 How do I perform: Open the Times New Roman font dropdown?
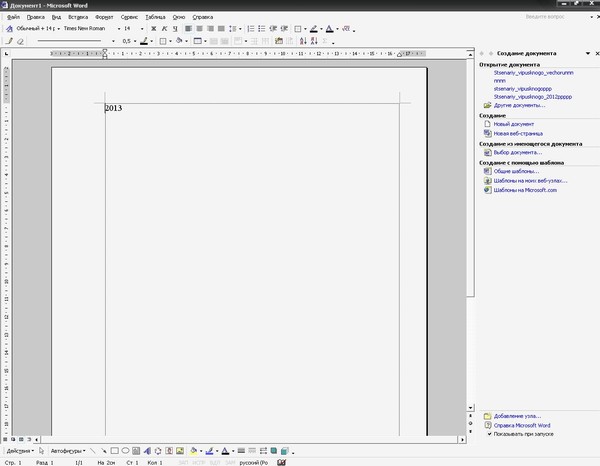pyautogui.click(x=119, y=29)
